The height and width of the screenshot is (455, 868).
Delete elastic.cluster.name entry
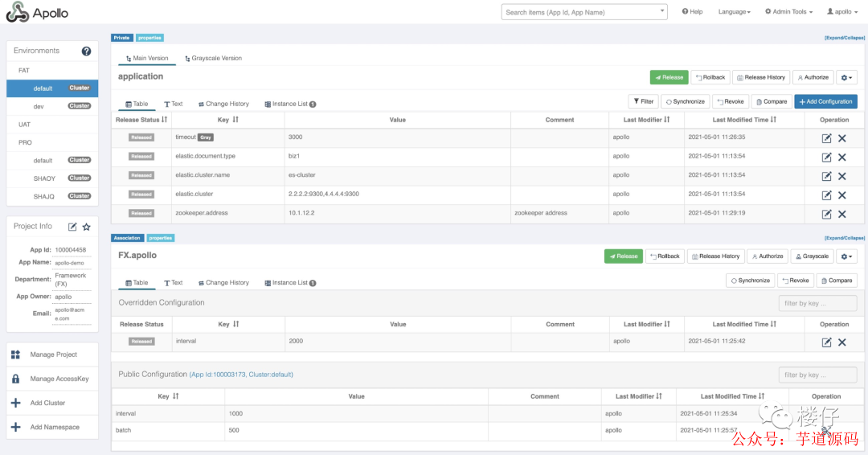(x=842, y=176)
